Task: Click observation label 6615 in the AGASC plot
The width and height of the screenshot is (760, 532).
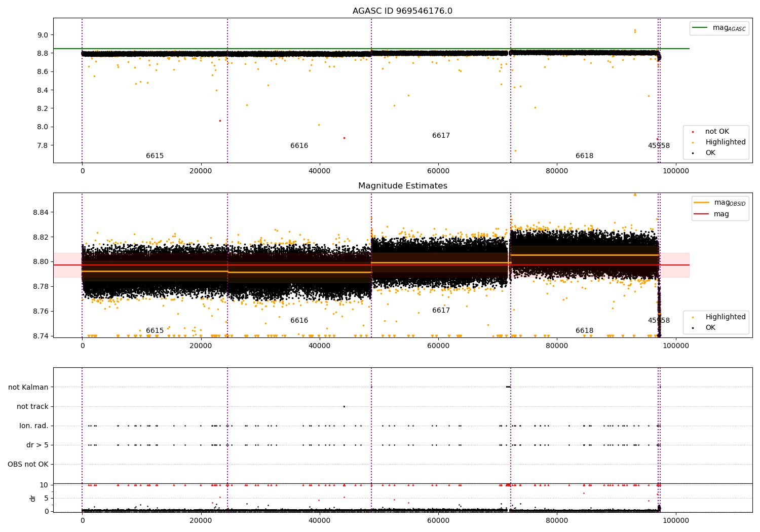Action: click(x=155, y=156)
